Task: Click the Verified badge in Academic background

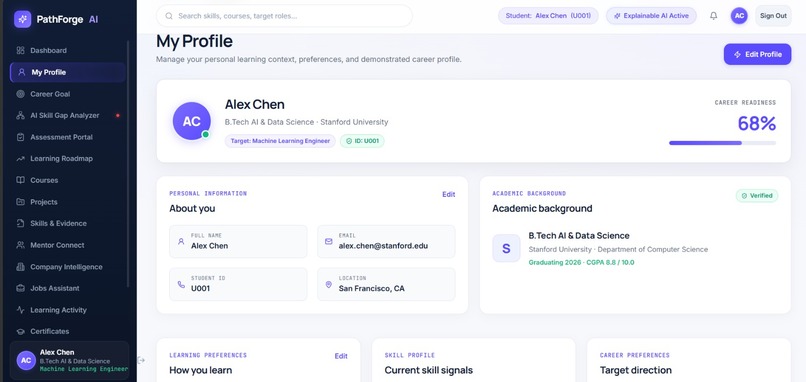Action: pos(757,195)
